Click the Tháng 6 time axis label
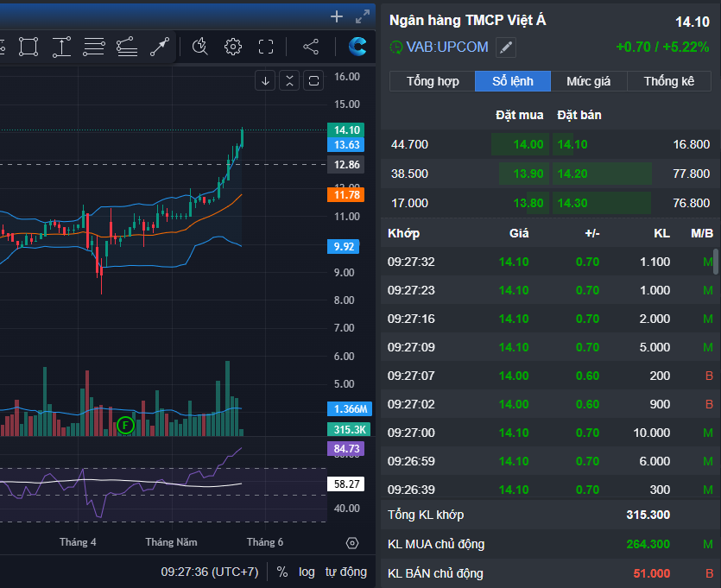 coord(265,542)
